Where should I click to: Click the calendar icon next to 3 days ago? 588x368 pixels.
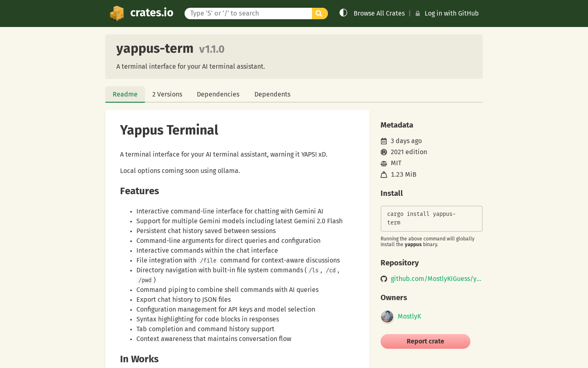pos(384,141)
